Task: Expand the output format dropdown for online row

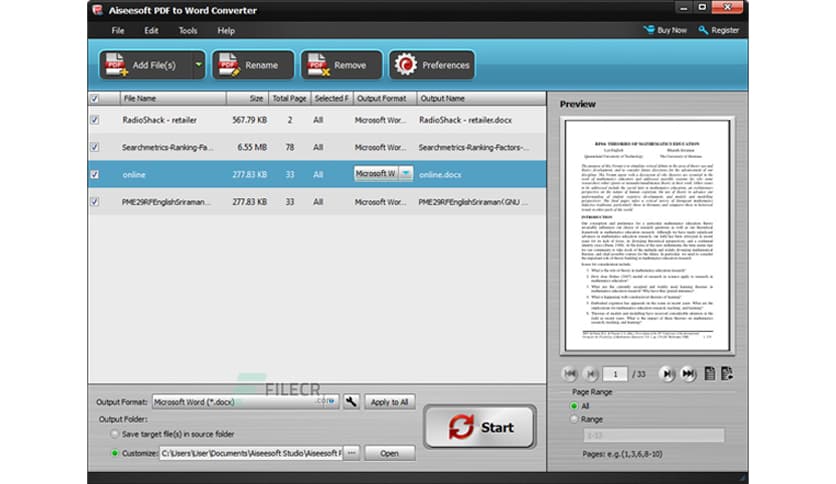Action: pos(406,173)
